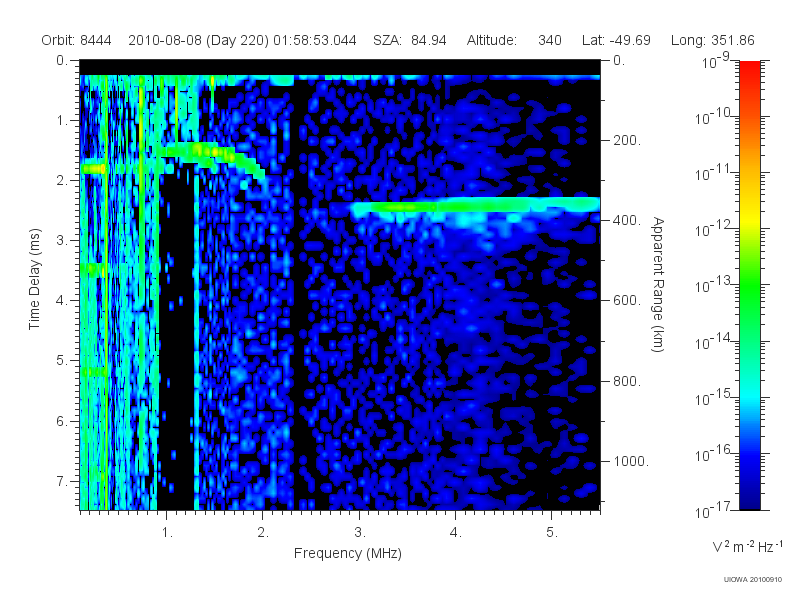
Task: Click the frequency tick label '2.'
Action: coord(263,532)
